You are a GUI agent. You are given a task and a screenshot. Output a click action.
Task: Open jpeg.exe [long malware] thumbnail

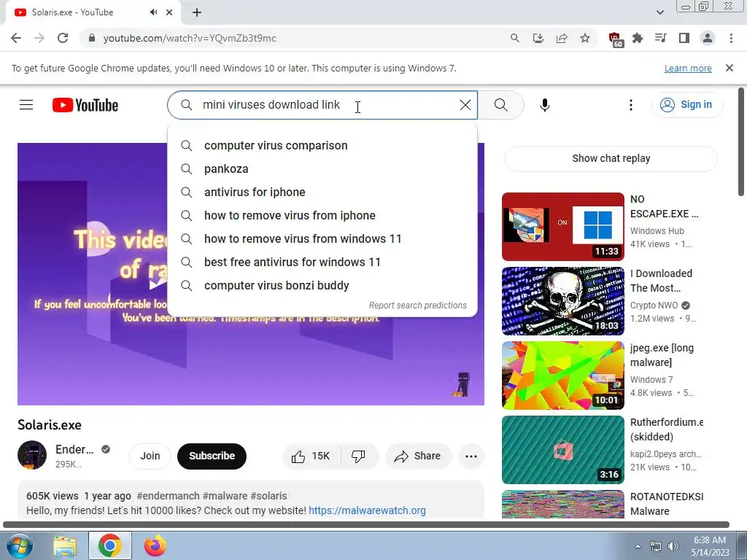[x=562, y=376]
